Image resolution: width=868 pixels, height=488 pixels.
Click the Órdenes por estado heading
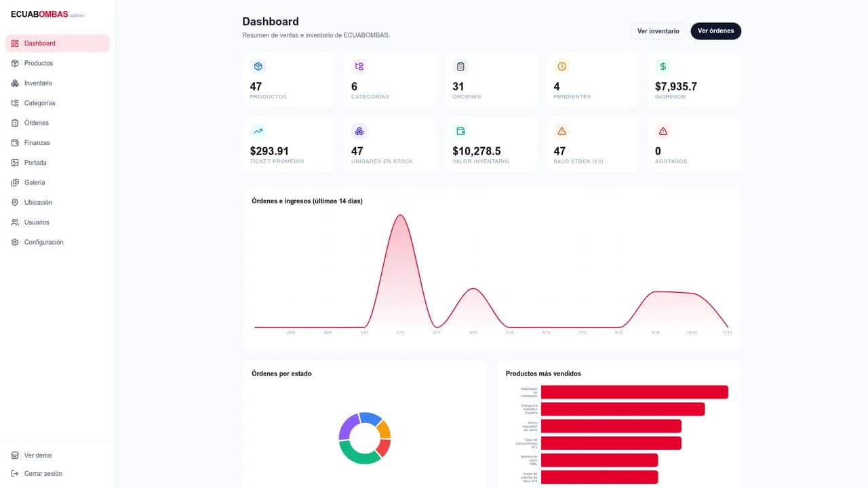pos(281,373)
